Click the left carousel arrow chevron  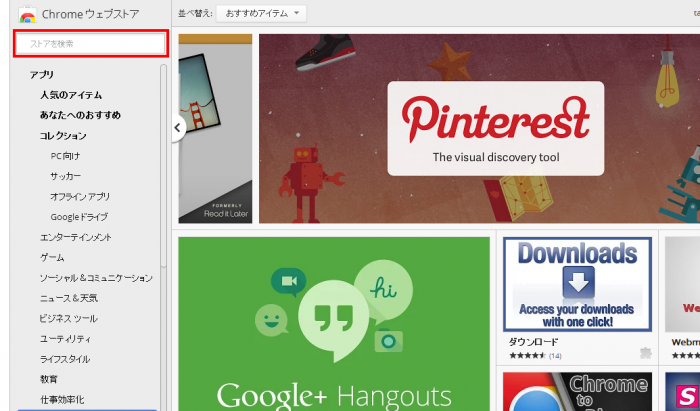(178, 128)
